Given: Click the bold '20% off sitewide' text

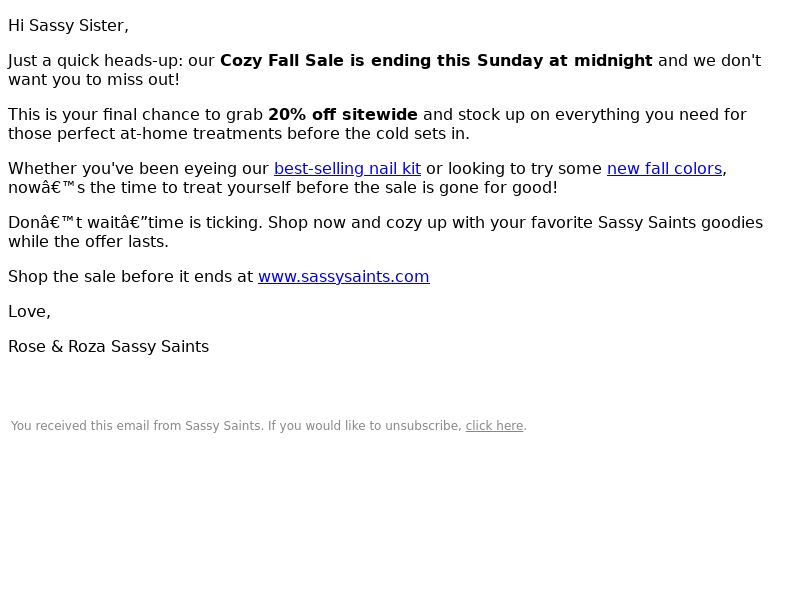Looking at the screenshot, I should pos(343,114).
